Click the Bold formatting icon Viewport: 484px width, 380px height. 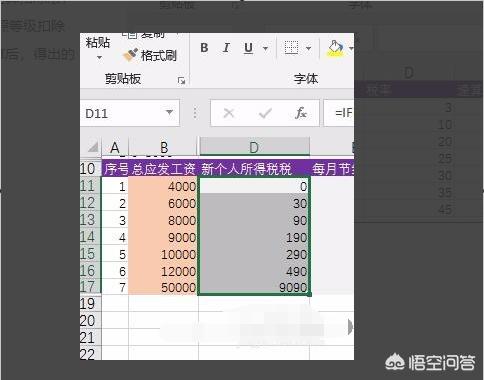pyautogui.click(x=204, y=48)
